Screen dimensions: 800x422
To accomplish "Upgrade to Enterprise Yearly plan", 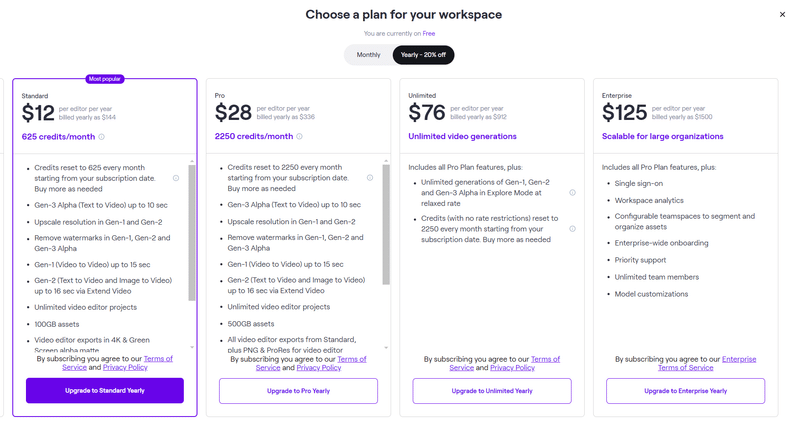I will pyautogui.click(x=685, y=391).
